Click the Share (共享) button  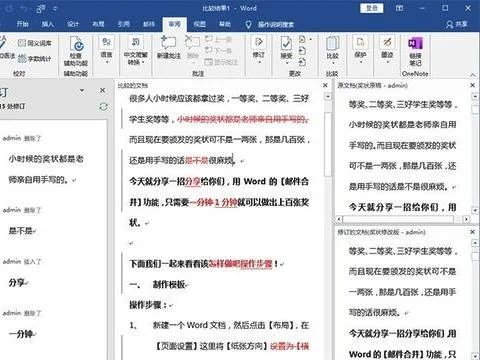click(457, 24)
